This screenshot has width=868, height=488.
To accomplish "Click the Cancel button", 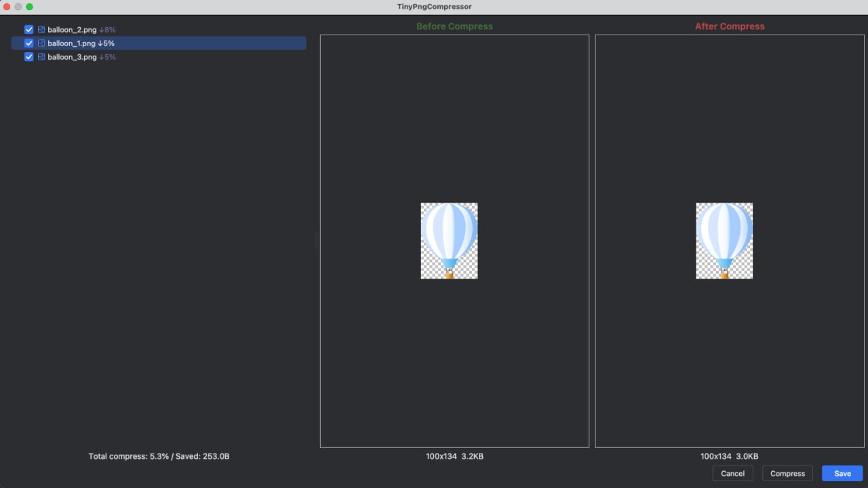I will 733,474.
